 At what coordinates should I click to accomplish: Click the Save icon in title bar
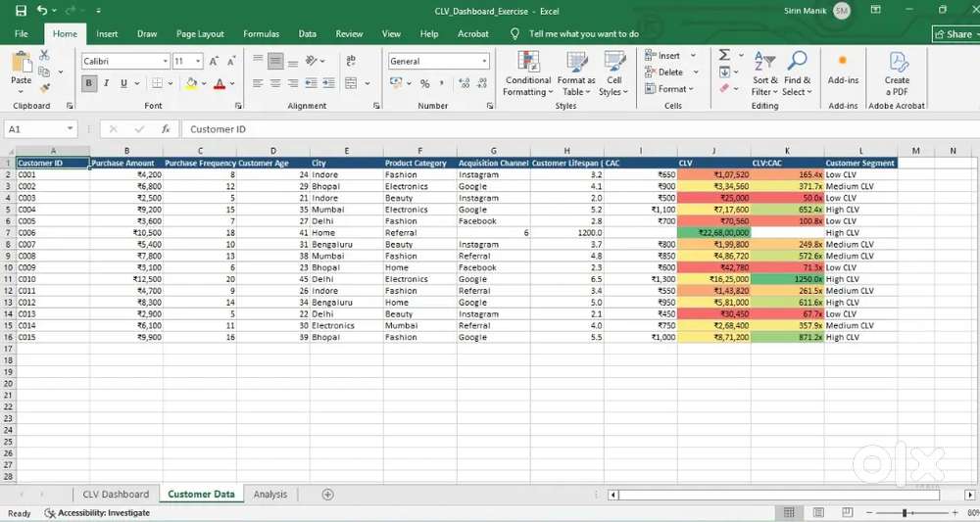click(x=21, y=11)
